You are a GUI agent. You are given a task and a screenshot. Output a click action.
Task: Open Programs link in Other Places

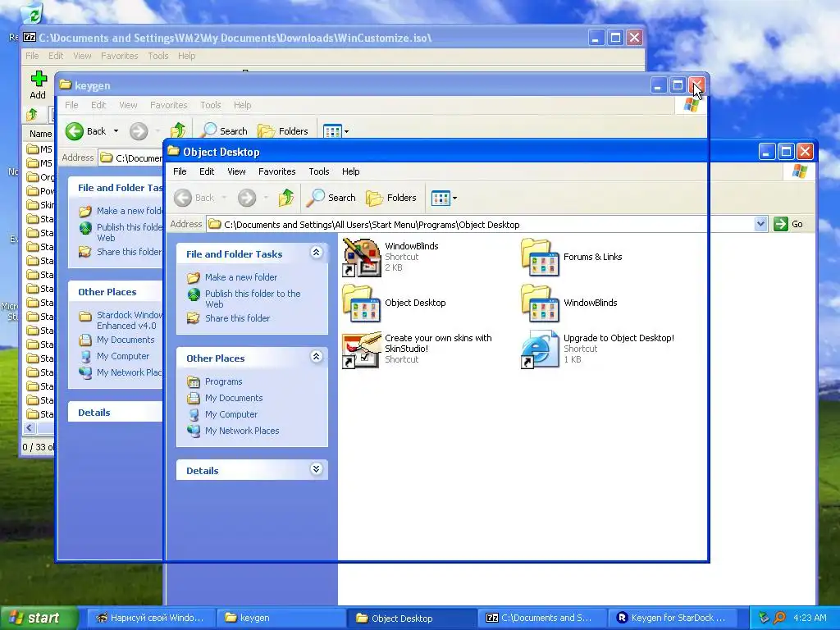pyautogui.click(x=223, y=381)
